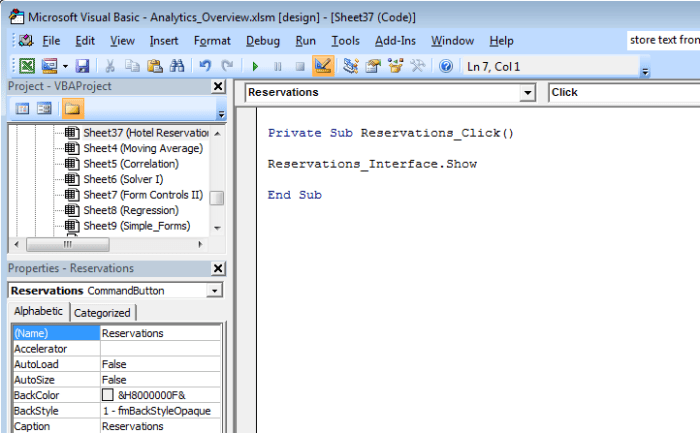Screen dimensions: 700x433
Task: Select Sheet37 (Hotel Reservation) in tree
Action: (x=146, y=133)
